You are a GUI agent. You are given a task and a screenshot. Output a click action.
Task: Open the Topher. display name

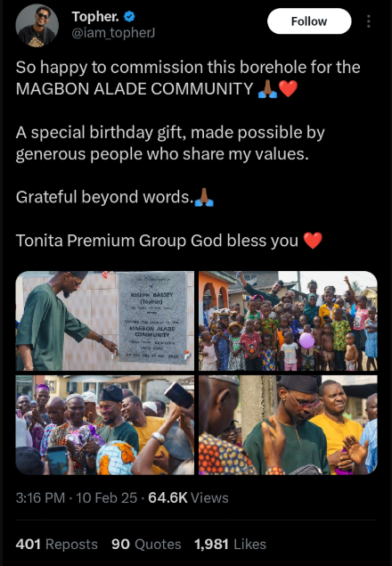tap(95, 17)
